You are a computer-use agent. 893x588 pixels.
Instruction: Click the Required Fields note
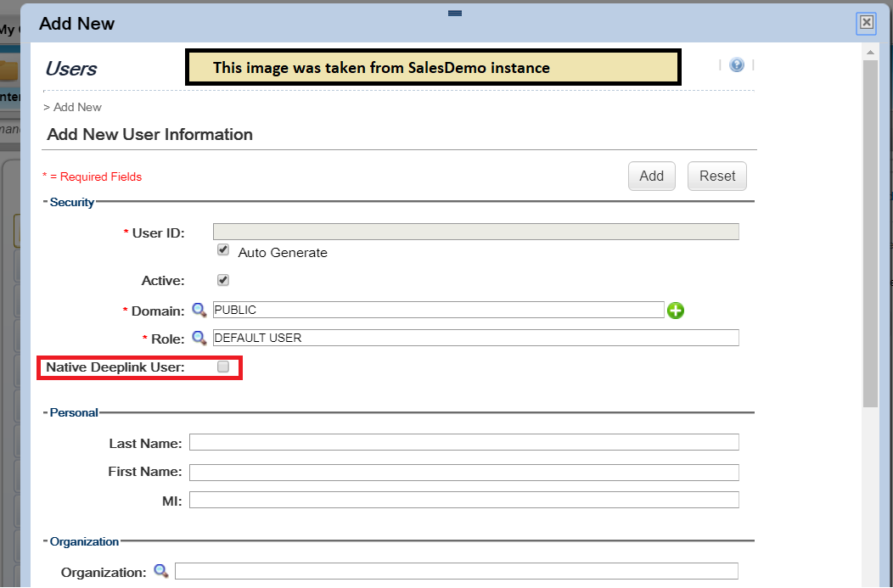pos(93,177)
